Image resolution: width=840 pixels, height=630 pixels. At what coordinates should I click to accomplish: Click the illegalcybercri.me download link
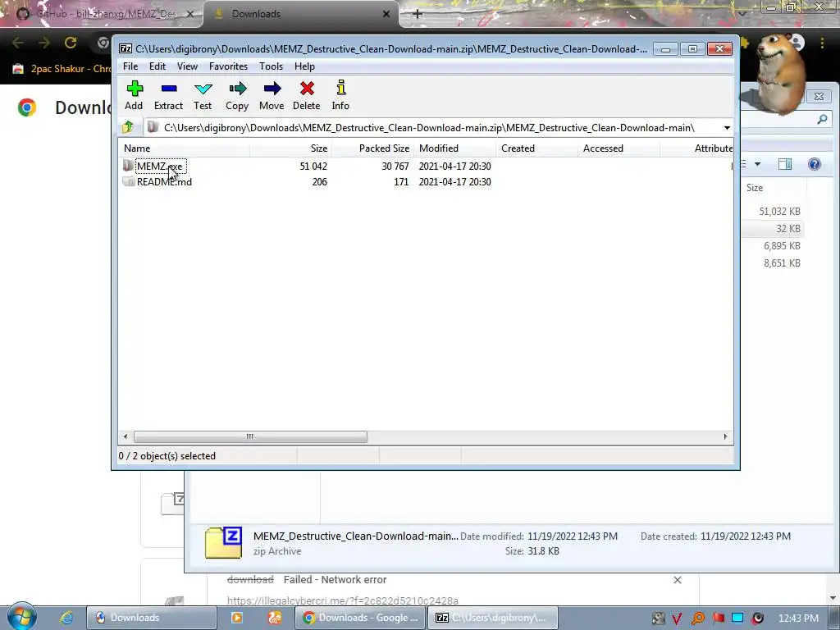(x=342, y=600)
